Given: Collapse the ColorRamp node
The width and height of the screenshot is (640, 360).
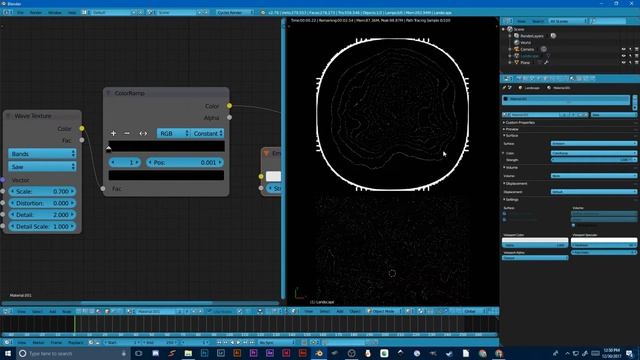Looking at the screenshot, I should (x=109, y=93).
